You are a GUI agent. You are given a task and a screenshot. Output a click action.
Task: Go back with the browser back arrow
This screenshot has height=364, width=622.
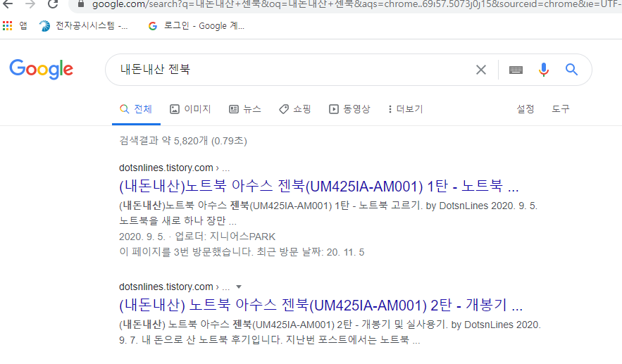8,4
